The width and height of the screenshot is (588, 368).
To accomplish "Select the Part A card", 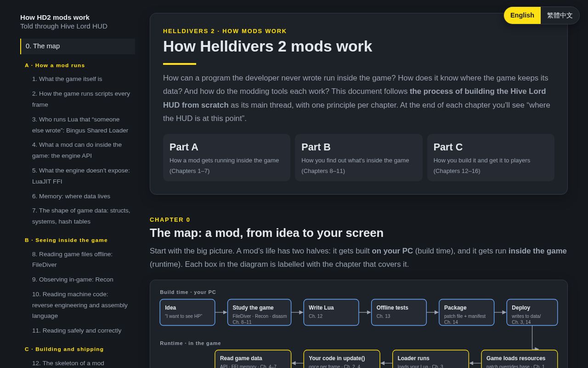I will pos(226,157).
